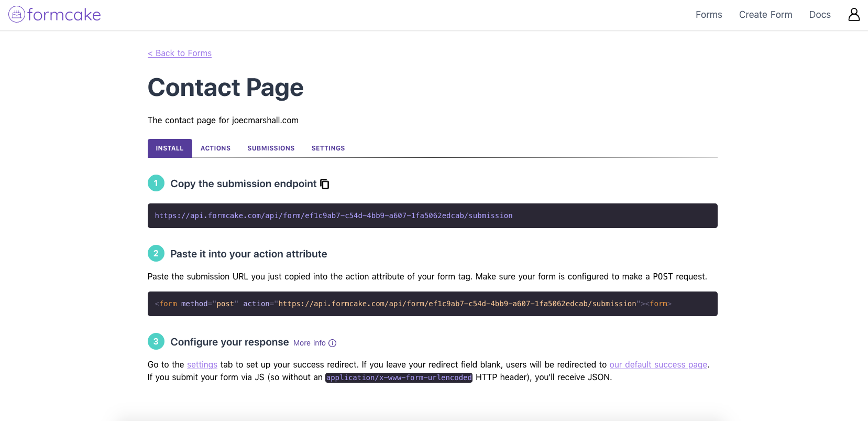Open our default success page link
868x421 pixels.
pyautogui.click(x=658, y=364)
